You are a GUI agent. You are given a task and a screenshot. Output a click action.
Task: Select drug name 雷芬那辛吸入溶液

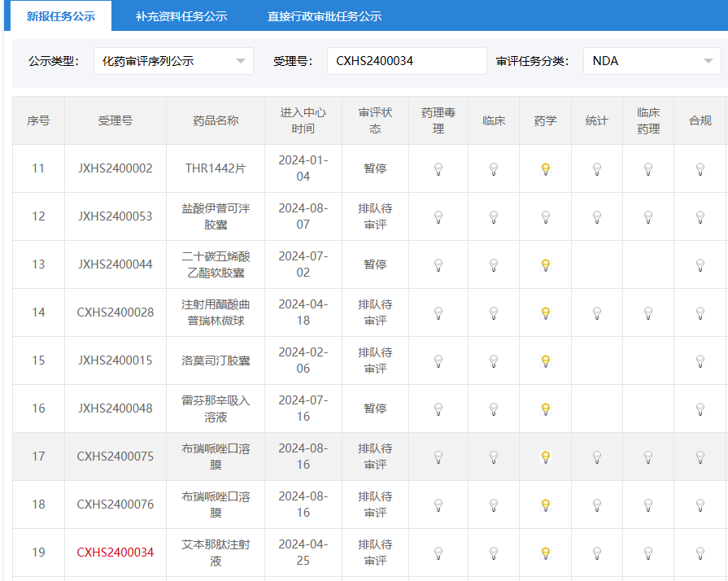click(216, 408)
